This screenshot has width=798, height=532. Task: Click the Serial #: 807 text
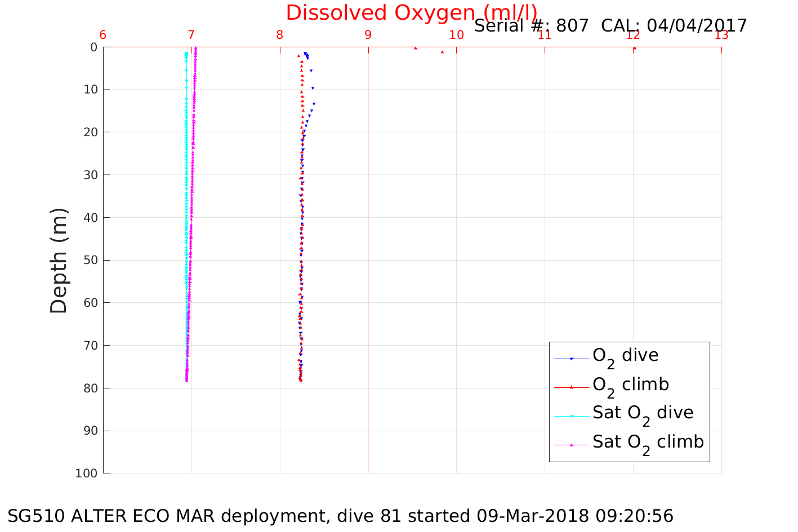pos(531,26)
